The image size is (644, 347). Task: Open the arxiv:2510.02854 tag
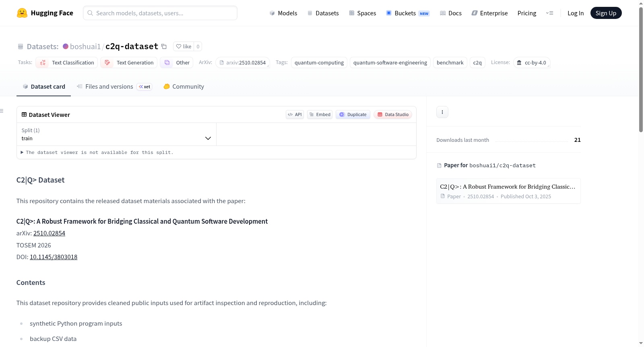click(243, 62)
